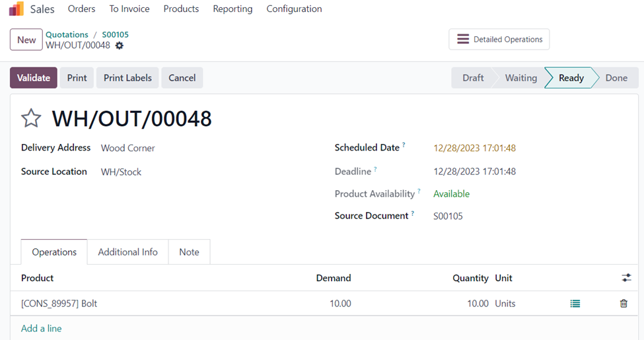Delete the Bolt line with trash icon

tap(624, 304)
